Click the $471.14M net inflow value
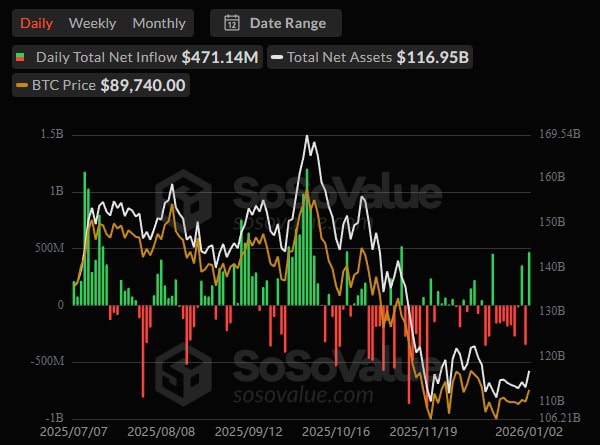This screenshot has height=445, width=600. click(220, 57)
